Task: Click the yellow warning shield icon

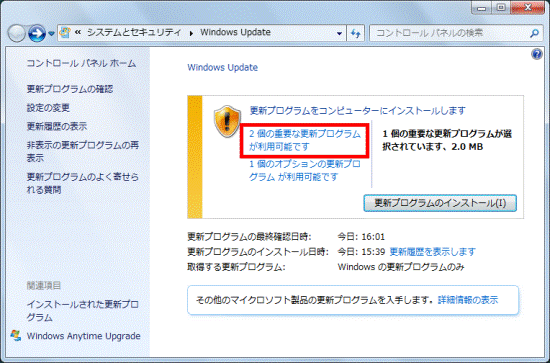Action: click(x=227, y=121)
